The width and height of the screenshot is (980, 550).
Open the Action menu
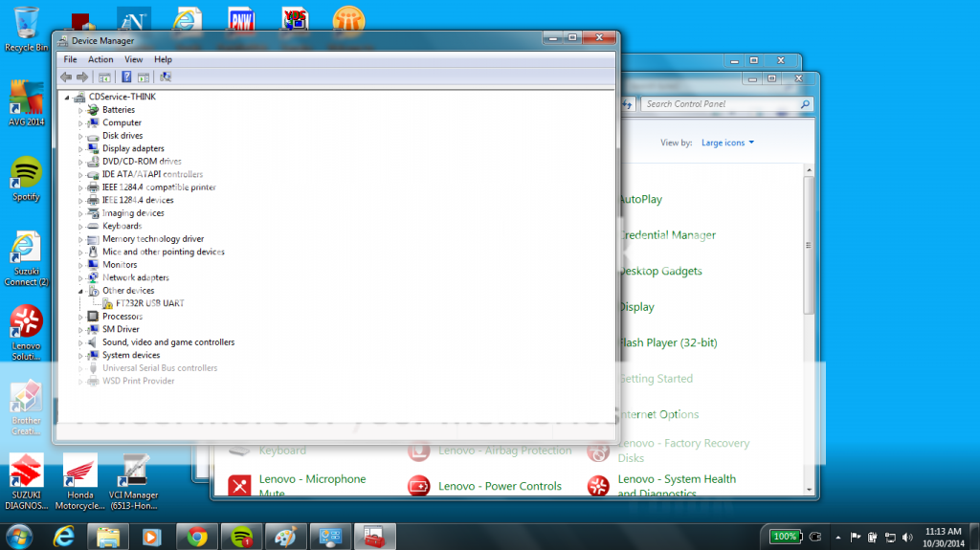(100, 59)
